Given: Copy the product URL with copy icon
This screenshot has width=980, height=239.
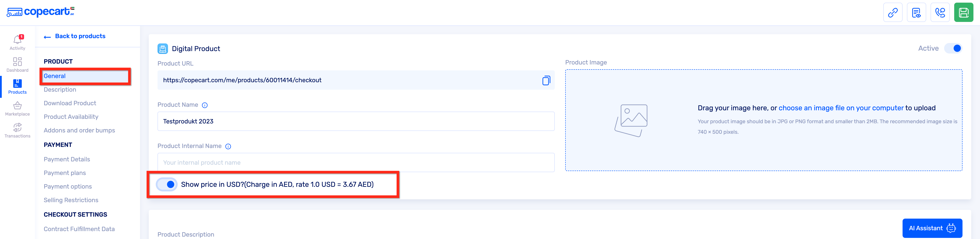Looking at the screenshot, I should [x=546, y=80].
